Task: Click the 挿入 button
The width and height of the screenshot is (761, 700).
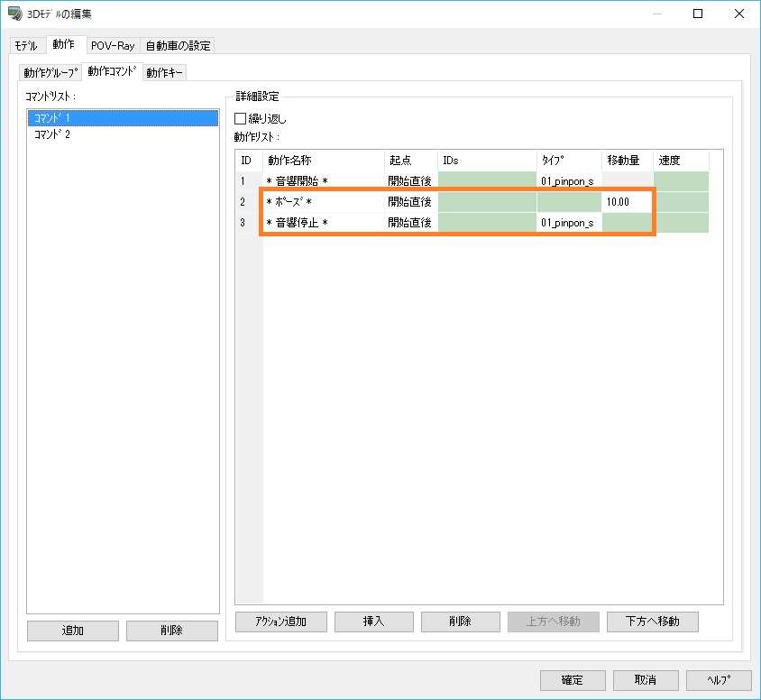Action: coord(373,622)
